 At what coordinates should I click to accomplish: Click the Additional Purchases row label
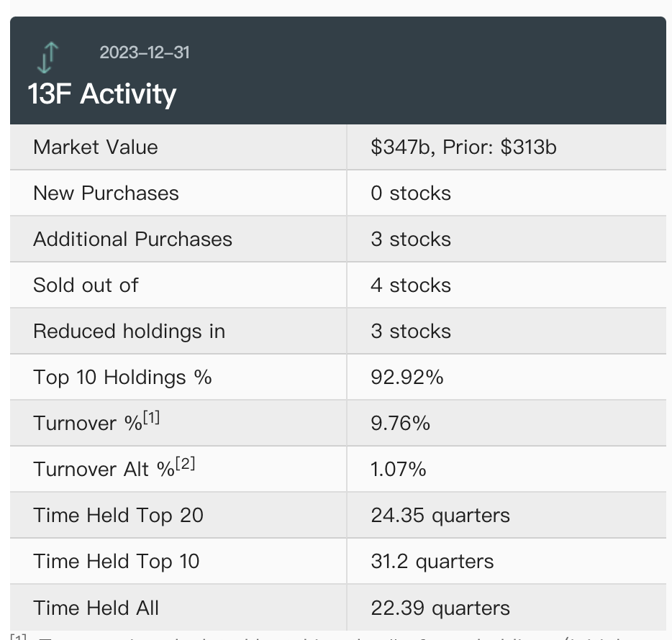point(132,239)
